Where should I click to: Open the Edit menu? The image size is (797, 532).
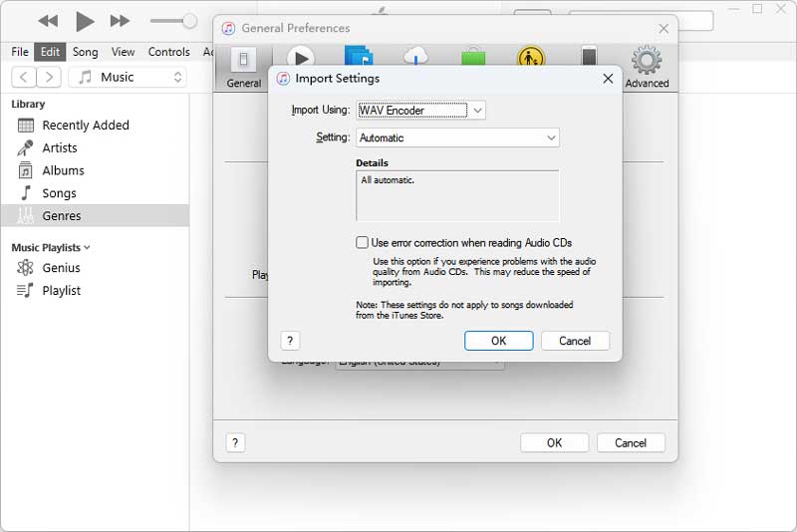click(x=49, y=52)
